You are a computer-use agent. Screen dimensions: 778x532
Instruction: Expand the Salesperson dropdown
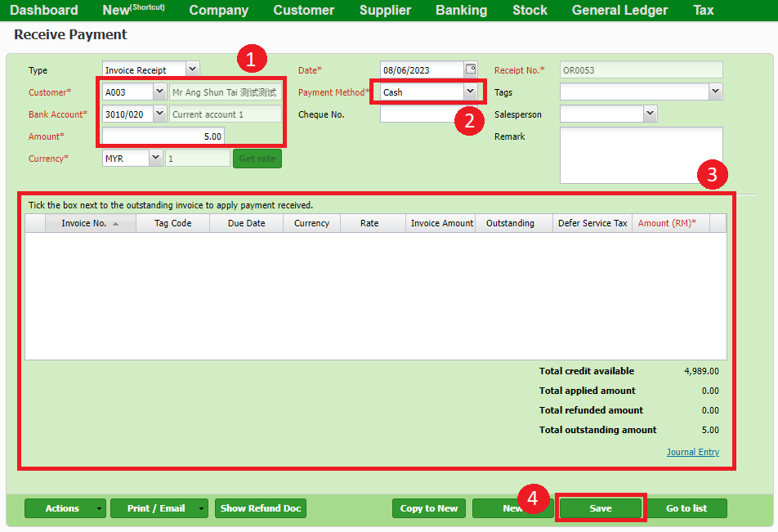pyautogui.click(x=650, y=114)
